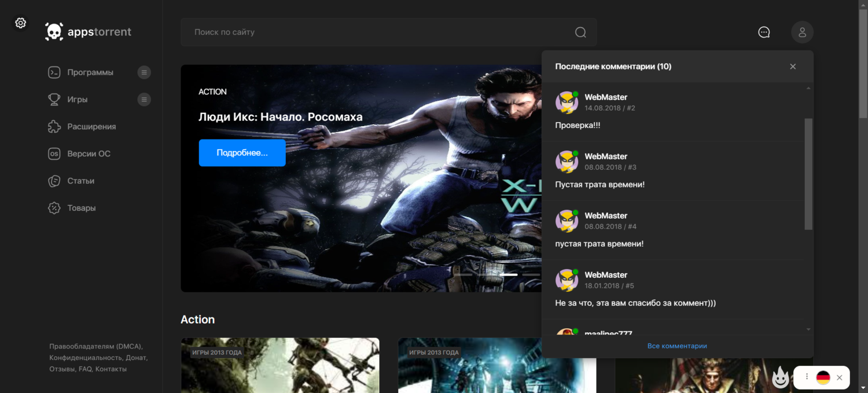Open the Программы menu item
The width and height of the screenshot is (868, 393).
coord(90,72)
